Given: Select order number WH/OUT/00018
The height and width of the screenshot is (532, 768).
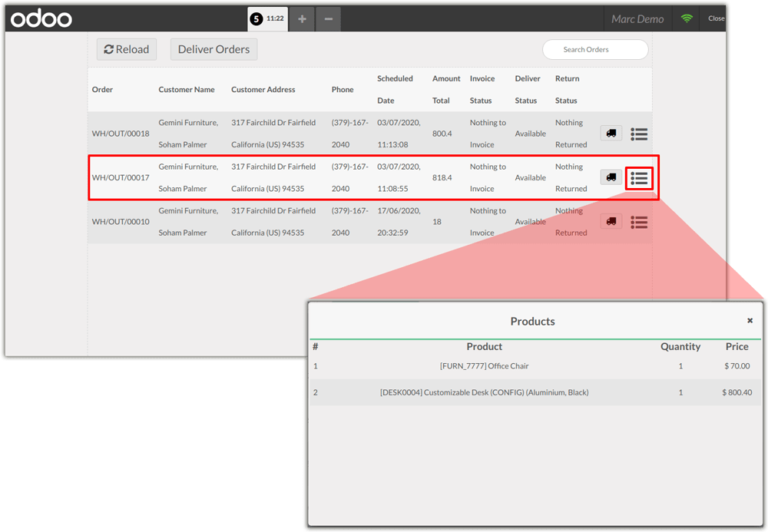Looking at the screenshot, I should 121,134.
